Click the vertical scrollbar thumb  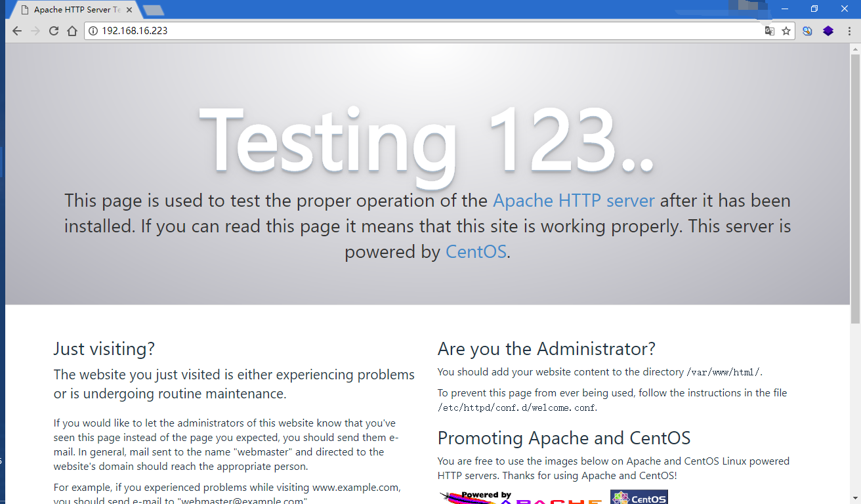(855, 188)
